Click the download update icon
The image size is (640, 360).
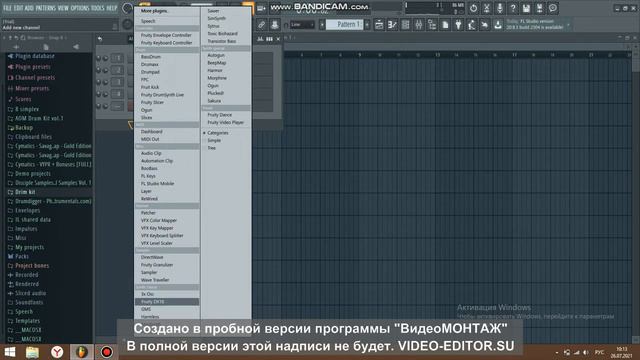click(x=498, y=24)
